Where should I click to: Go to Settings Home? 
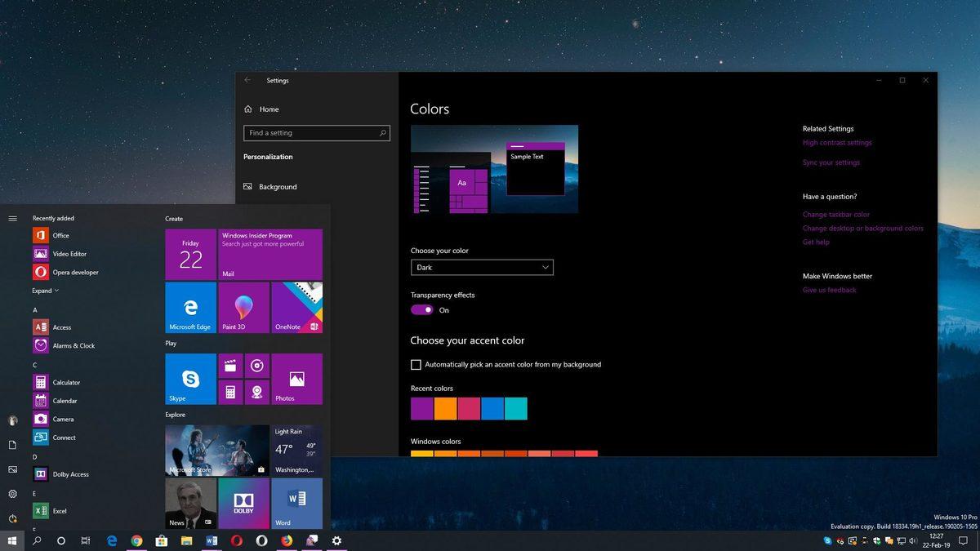click(x=263, y=109)
